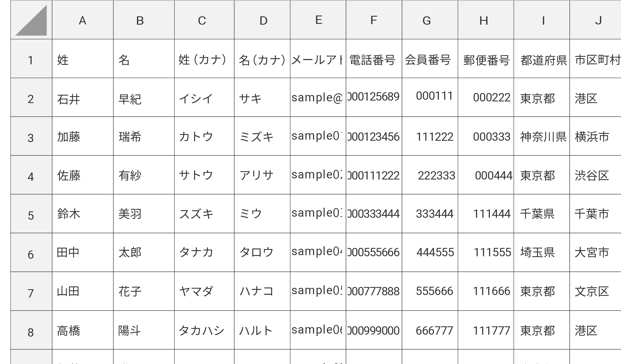Click the 姓 header cell
The height and width of the screenshot is (364, 621).
click(83, 59)
